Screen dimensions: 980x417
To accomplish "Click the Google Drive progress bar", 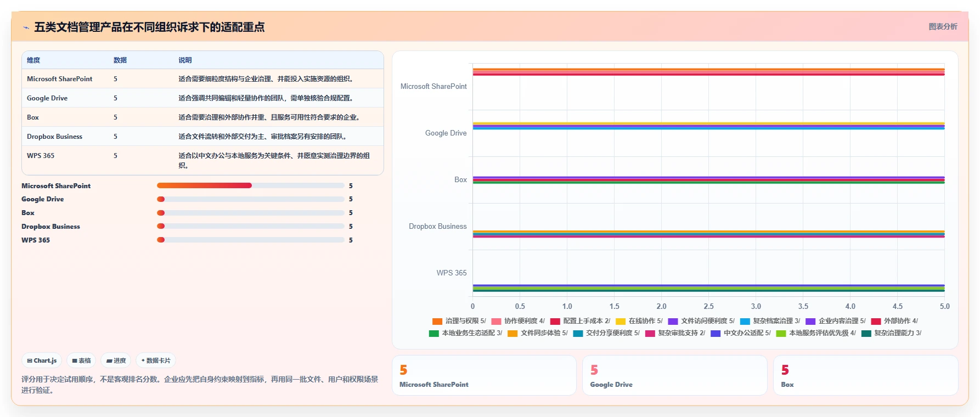I will pyautogui.click(x=251, y=199).
